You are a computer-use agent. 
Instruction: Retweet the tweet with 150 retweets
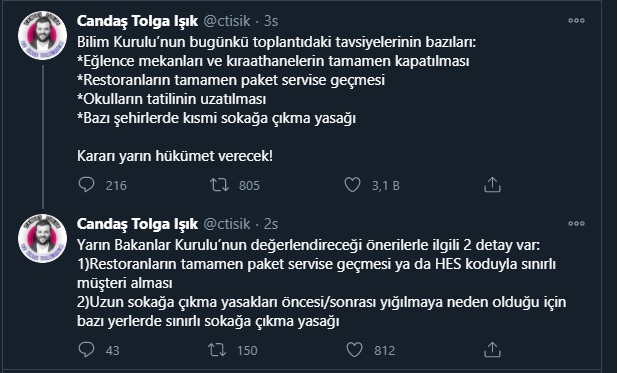tap(217, 350)
